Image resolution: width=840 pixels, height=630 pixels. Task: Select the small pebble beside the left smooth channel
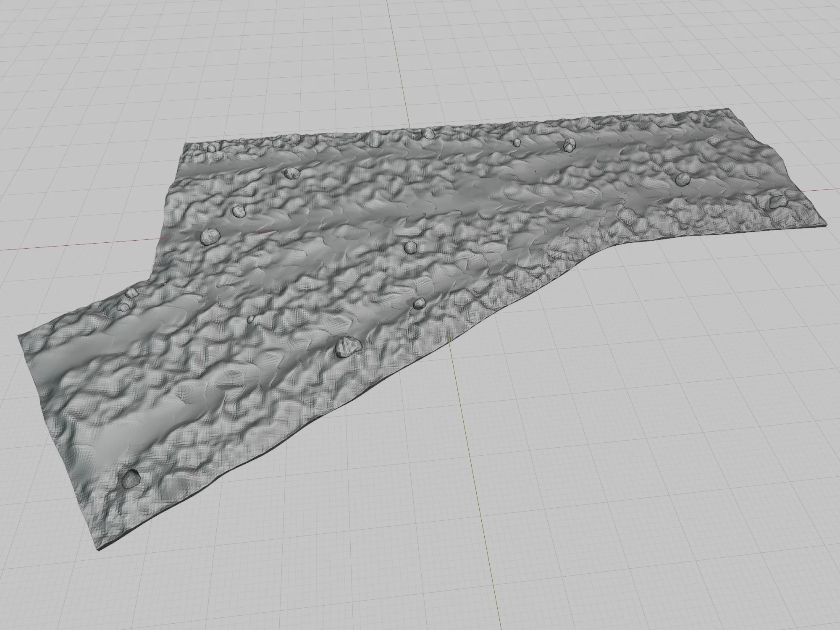tap(250, 320)
